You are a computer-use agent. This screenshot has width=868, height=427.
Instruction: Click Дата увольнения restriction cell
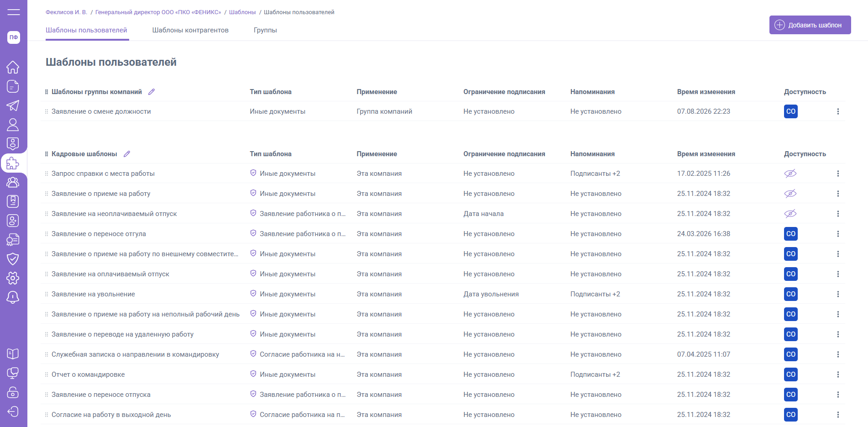pos(491,294)
